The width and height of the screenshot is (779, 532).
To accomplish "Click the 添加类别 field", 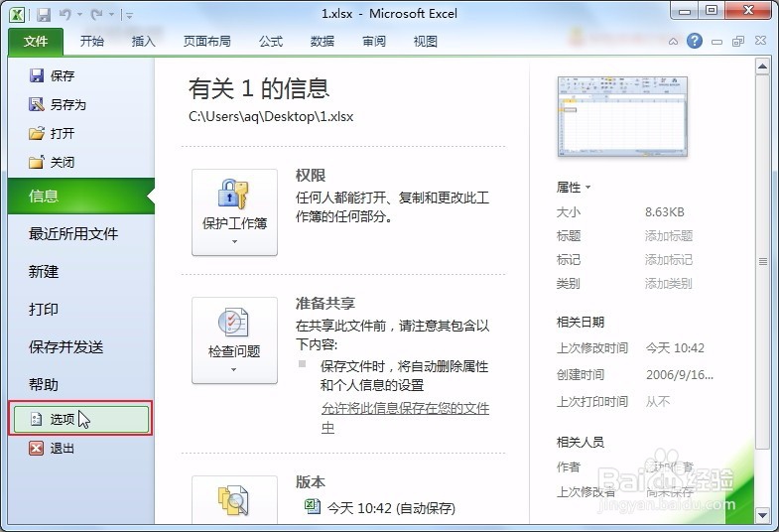I will tap(668, 284).
